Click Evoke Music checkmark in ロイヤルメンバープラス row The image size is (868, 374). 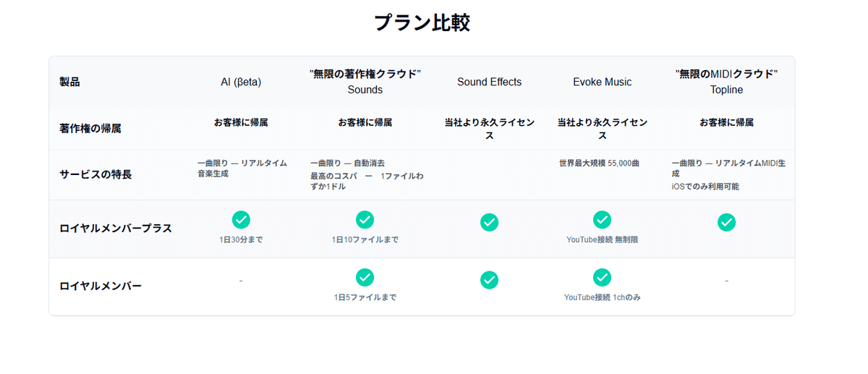tap(603, 219)
